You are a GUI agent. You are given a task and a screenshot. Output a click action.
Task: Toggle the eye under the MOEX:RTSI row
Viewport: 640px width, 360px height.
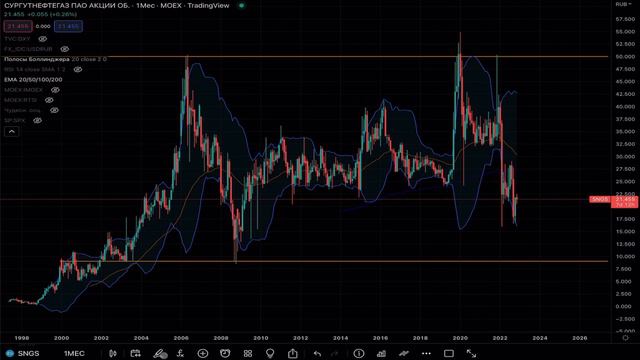[54, 110]
